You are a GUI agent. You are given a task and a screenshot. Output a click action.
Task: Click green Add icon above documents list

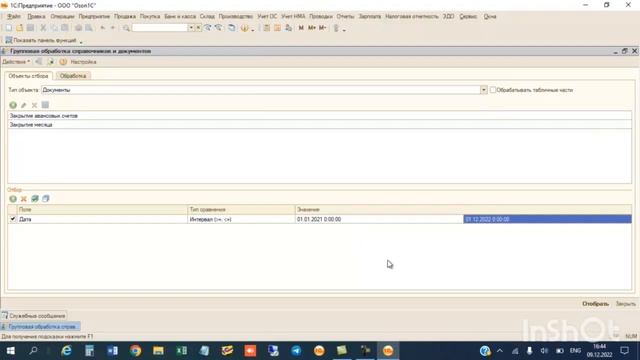click(13, 105)
